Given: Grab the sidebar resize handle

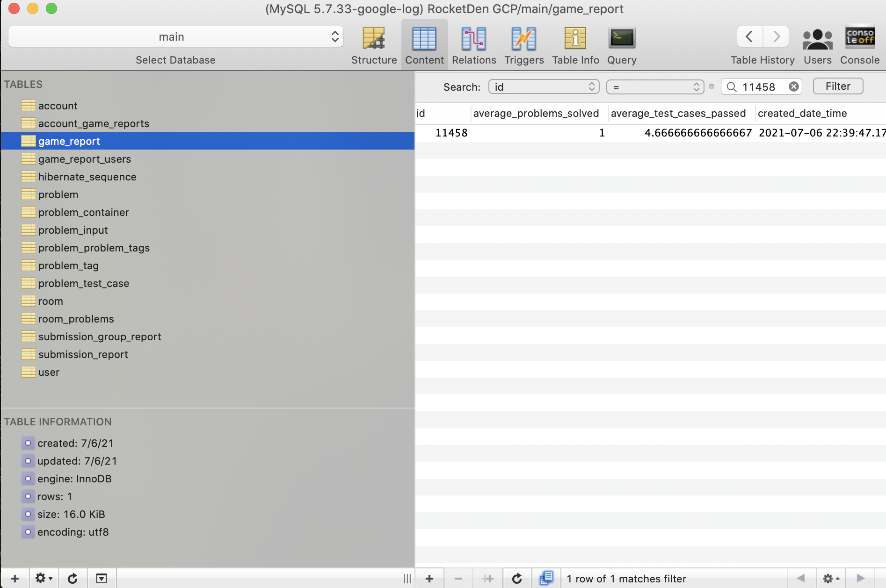Looking at the screenshot, I should coord(407,579).
